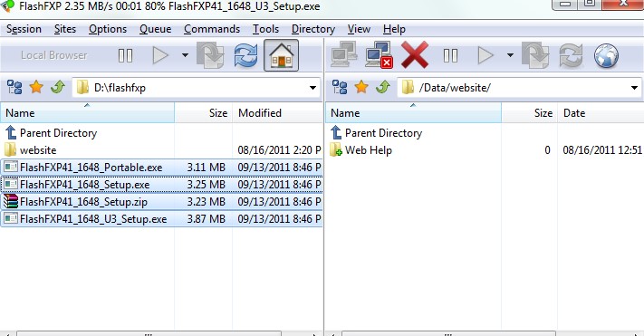Open local bookmarks star icon
Screen dimensions: 644x336
pos(36,87)
